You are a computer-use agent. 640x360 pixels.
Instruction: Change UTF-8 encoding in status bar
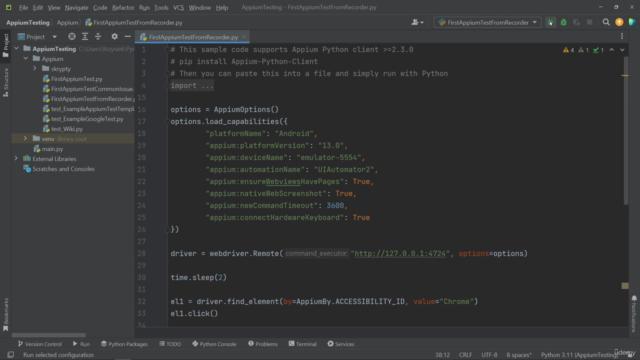pos(489,355)
